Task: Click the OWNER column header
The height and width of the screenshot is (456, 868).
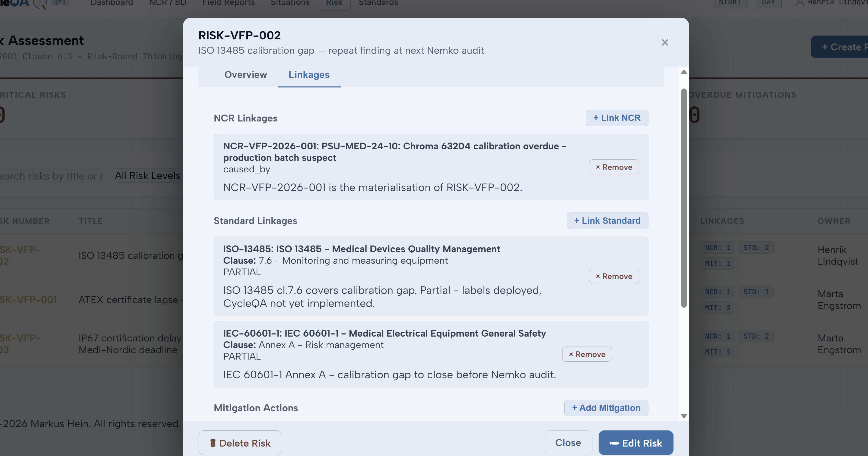Action: tap(834, 221)
